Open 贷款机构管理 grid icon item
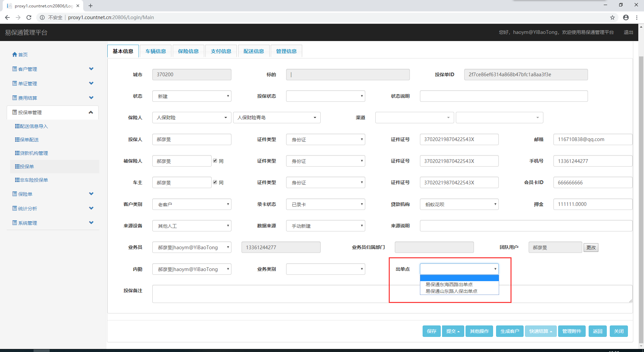Screen dimensions: 644x352 (31, 153)
